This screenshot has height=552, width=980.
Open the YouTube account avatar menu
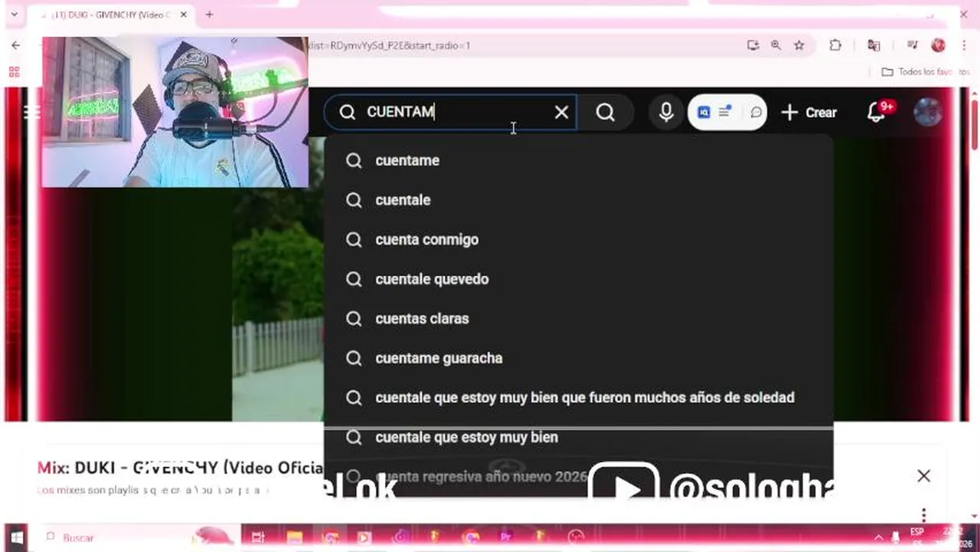[x=928, y=112]
